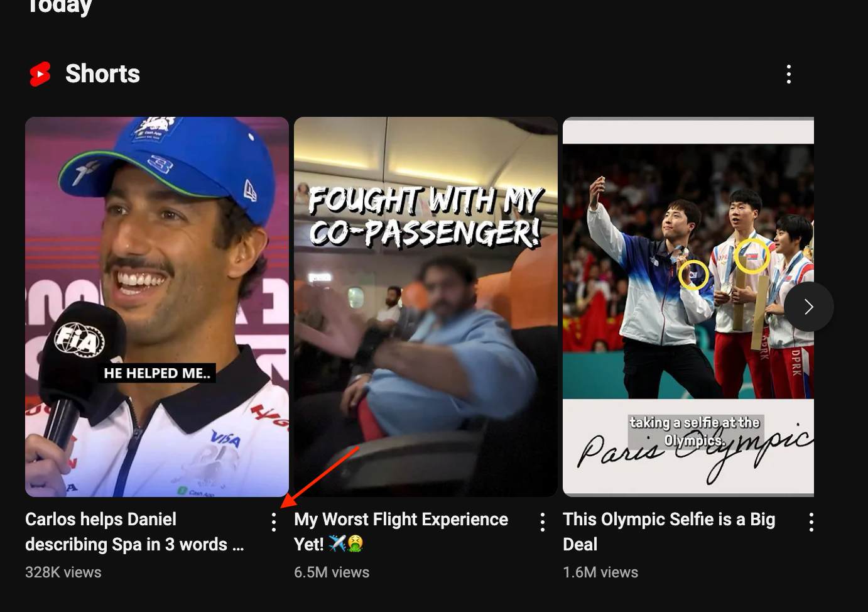Click the kebab icon under My Worst Flight Experience
868x612 pixels.
[x=542, y=522]
